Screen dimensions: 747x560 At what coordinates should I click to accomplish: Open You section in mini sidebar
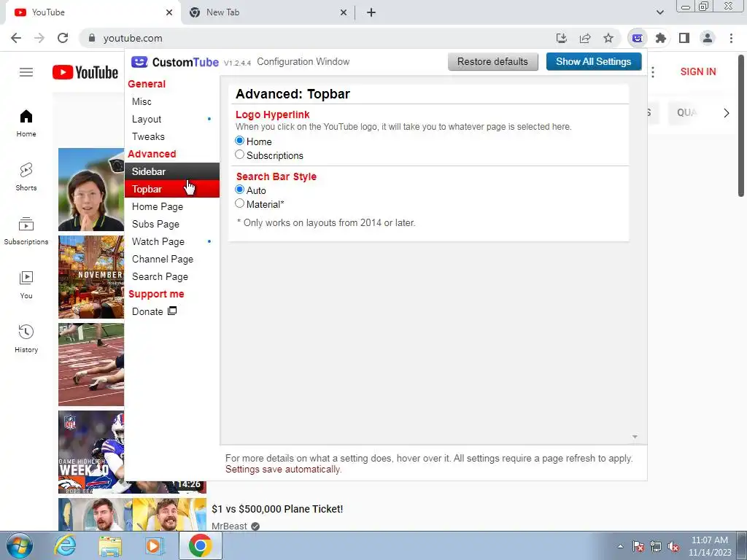[26, 285]
